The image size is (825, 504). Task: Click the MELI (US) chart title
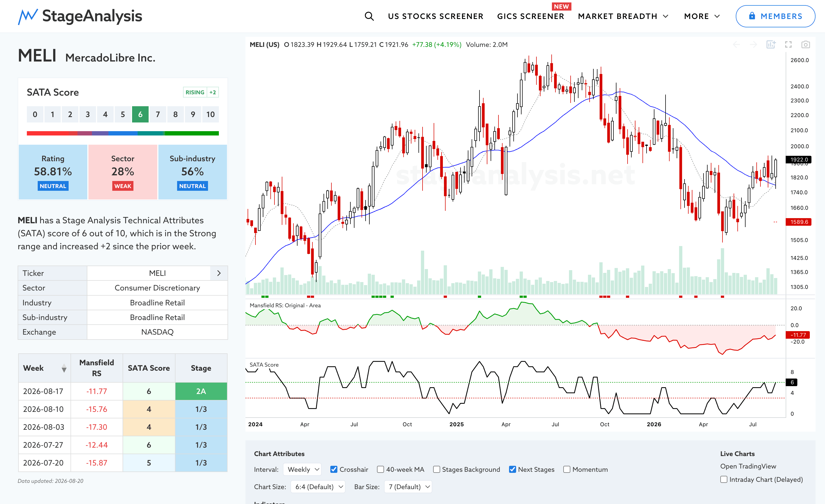coord(264,44)
